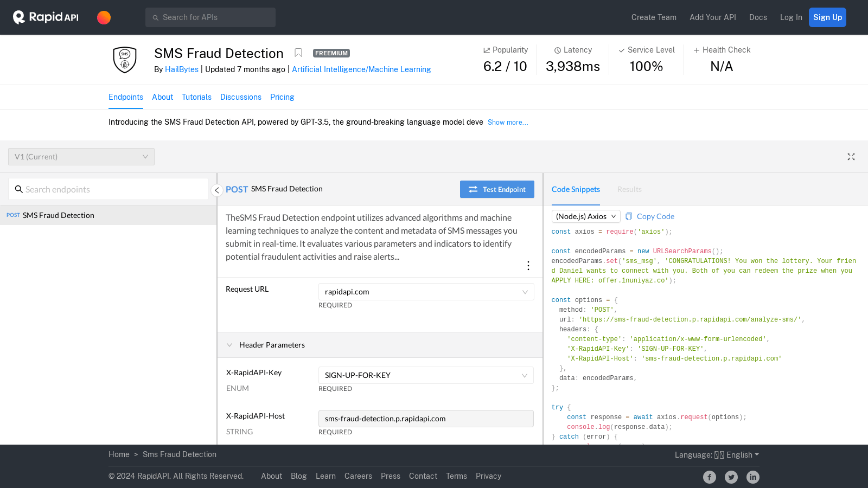Click the FREEMIUM badge
The height and width of the screenshot is (488, 868).
point(331,53)
